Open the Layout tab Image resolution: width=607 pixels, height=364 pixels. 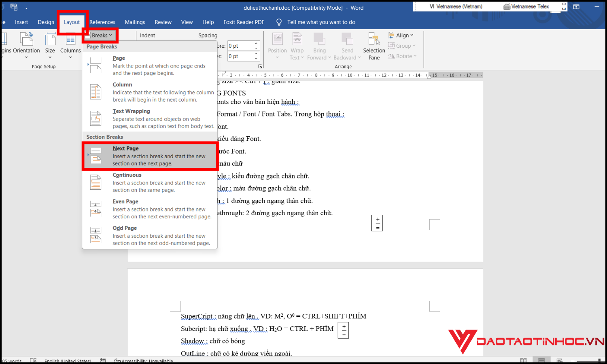coord(72,22)
